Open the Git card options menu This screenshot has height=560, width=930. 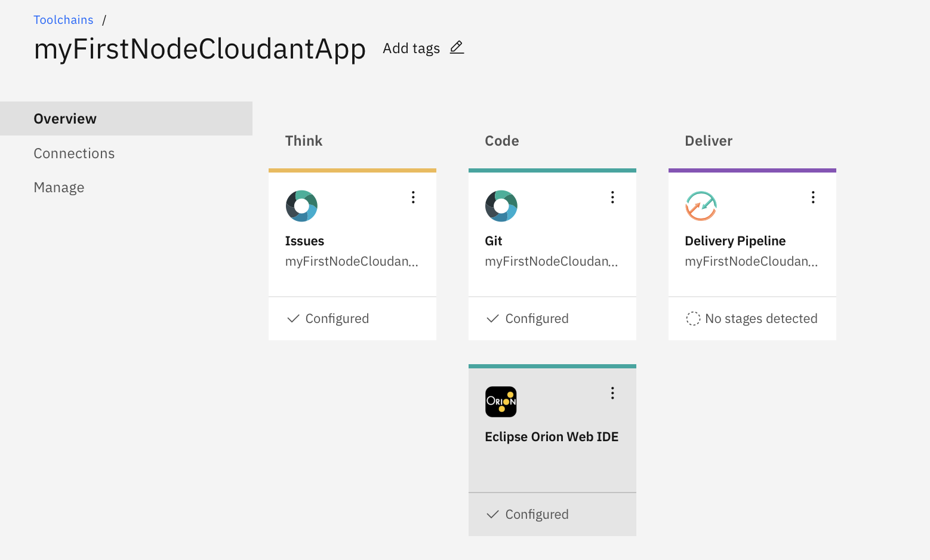click(x=612, y=198)
